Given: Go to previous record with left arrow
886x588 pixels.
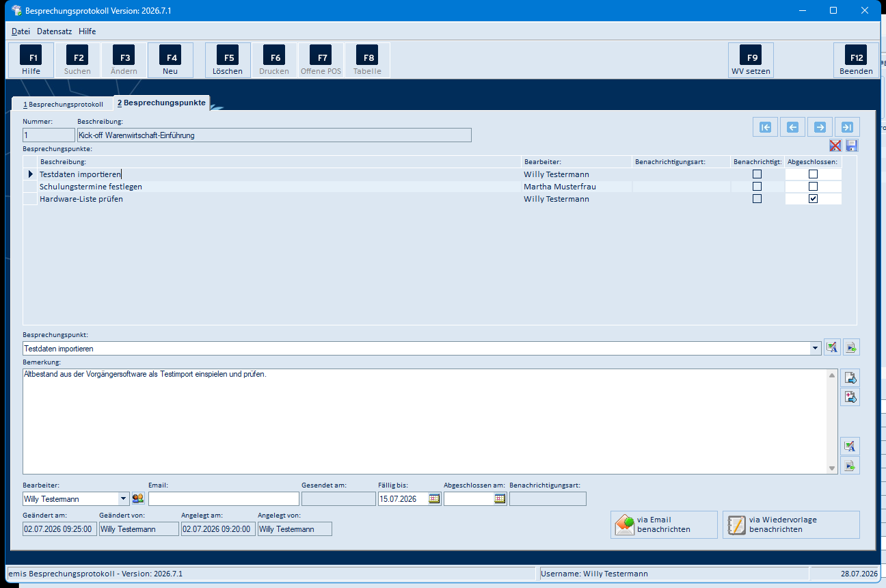Looking at the screenshot, I should (793, 126).
